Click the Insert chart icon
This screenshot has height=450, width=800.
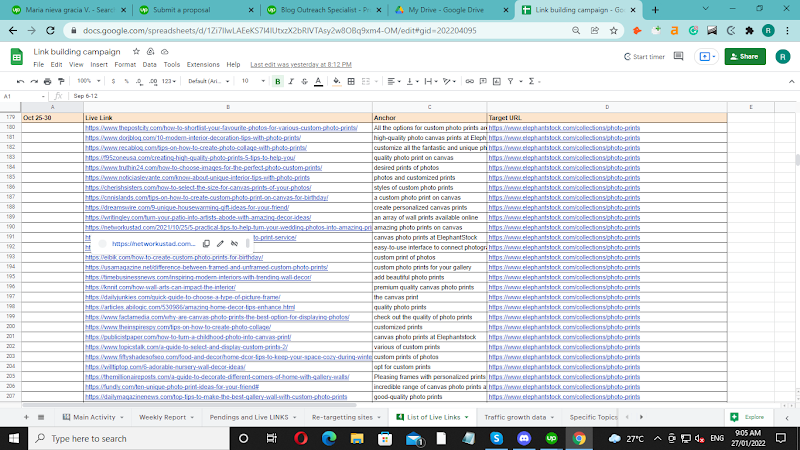(497, 81)
